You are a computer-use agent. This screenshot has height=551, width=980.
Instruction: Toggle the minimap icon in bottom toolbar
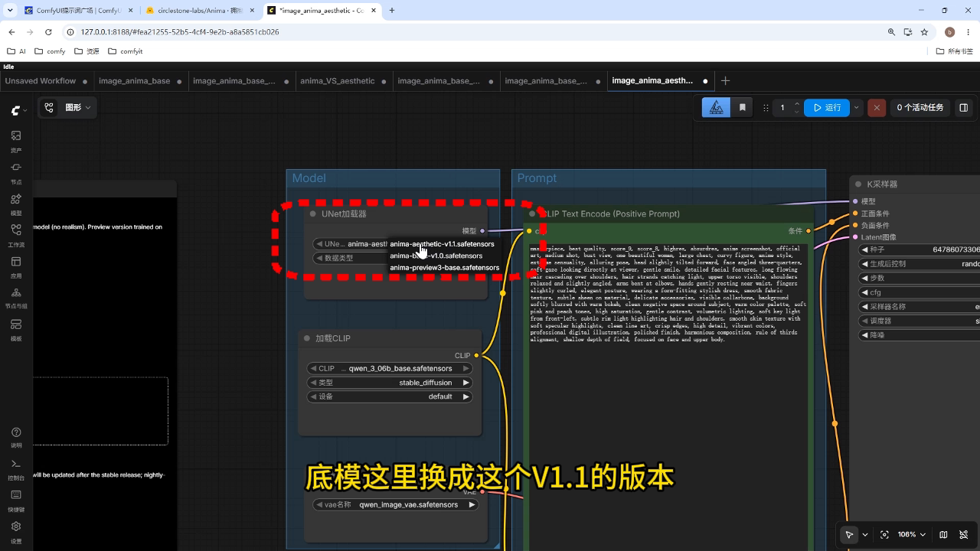coord(943,535)
